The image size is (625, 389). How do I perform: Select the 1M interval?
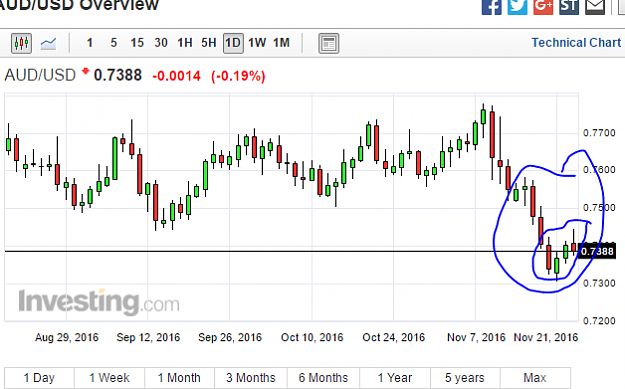(281, 43)
